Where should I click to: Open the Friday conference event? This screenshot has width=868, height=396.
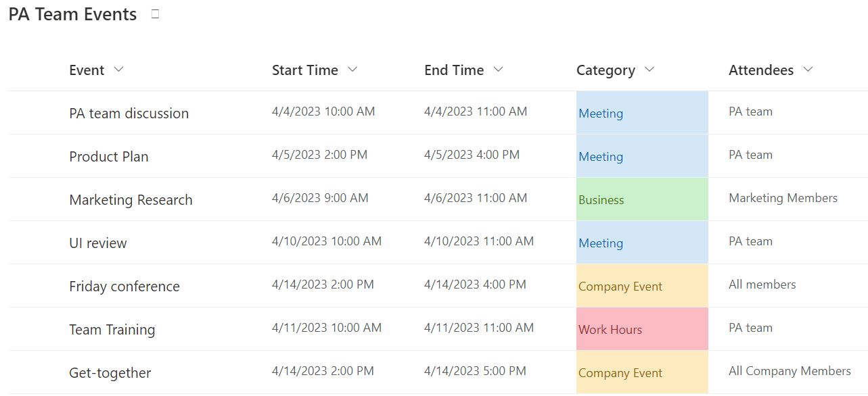(x=124, y=287)
